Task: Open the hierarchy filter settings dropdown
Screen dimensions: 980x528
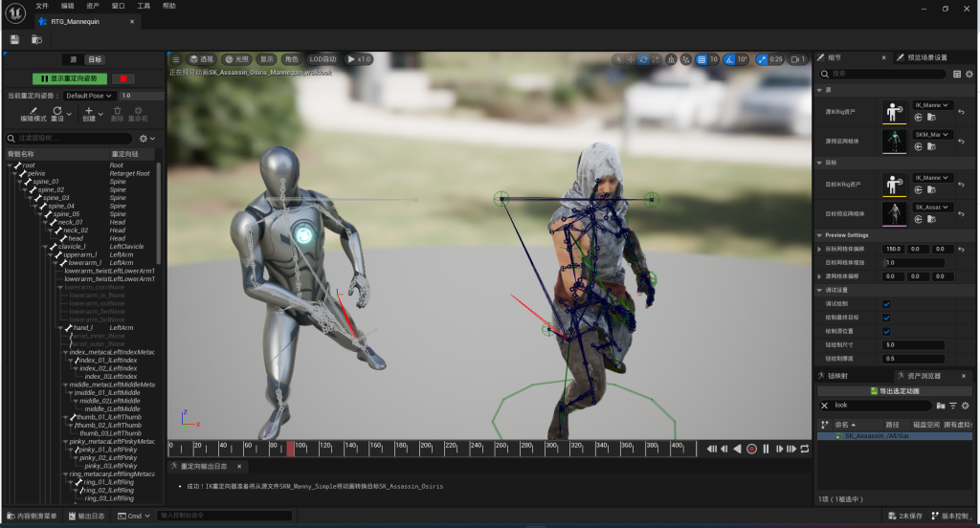Action: (x=146, y=138)
